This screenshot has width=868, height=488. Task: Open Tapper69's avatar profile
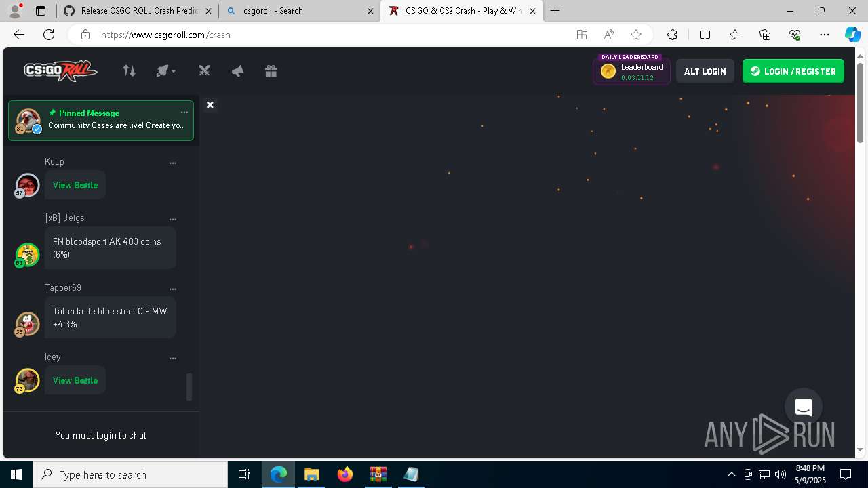pyautogui.click(x=27, y=324)
